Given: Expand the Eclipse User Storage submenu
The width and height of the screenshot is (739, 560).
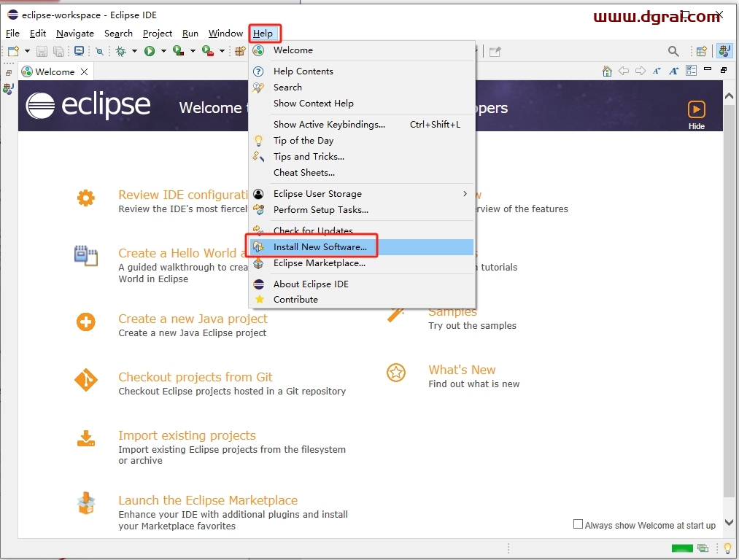Looking at the screenshot, I should (465, 194).
